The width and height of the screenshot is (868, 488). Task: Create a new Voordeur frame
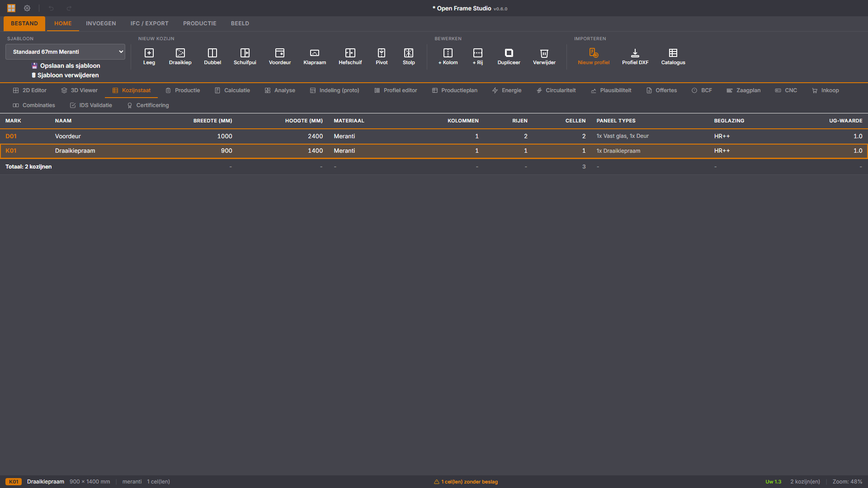[279, 56]
